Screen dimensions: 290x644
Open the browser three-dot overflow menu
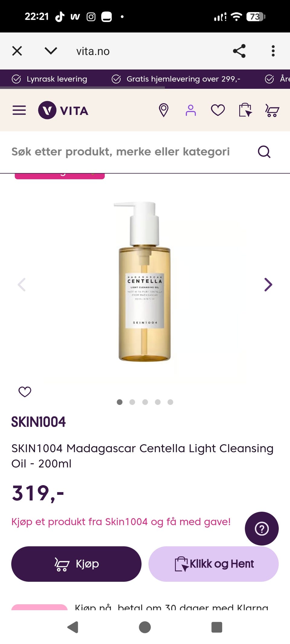273,51
